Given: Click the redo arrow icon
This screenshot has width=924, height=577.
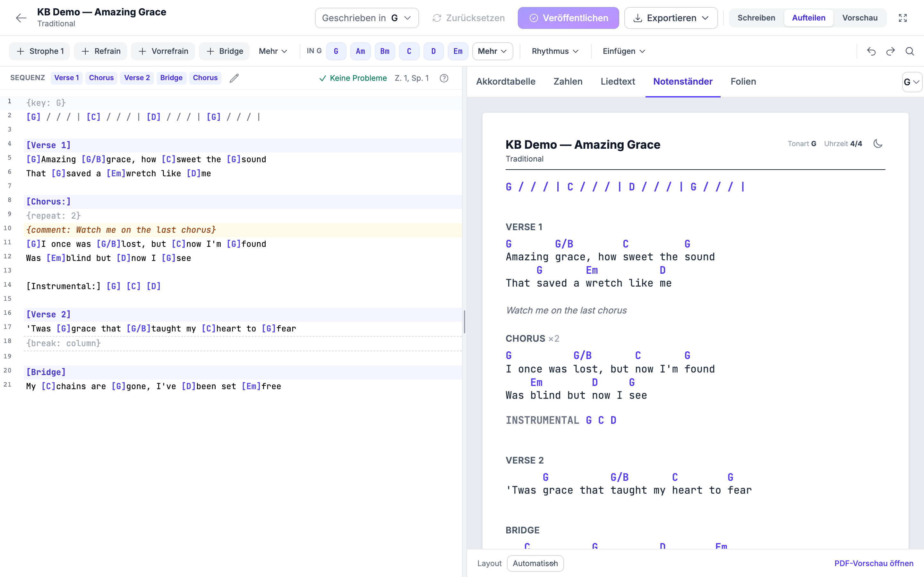Looking at the screenshot, I should (x=890, y=51).
